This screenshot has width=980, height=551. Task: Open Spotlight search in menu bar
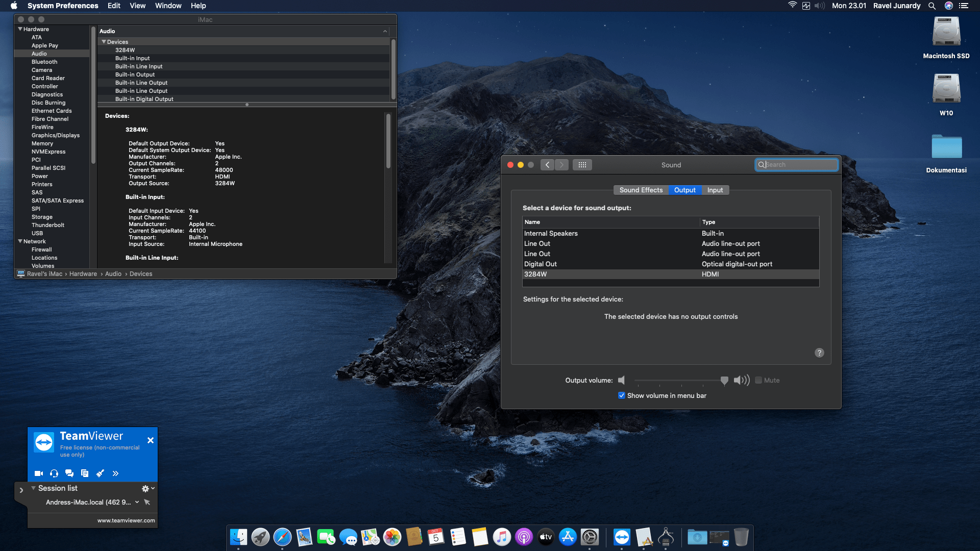[x=932, y=6]
